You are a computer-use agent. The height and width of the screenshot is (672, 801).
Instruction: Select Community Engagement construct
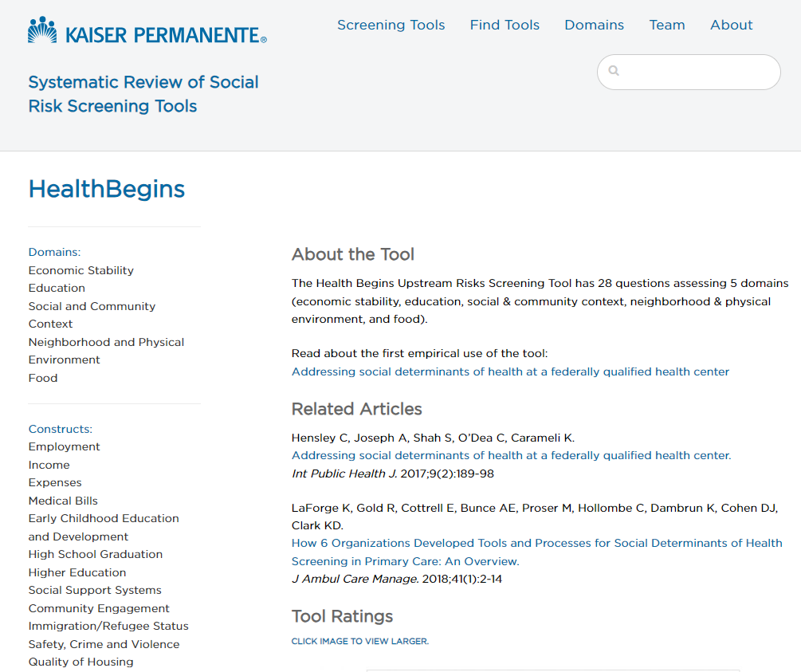99,608
